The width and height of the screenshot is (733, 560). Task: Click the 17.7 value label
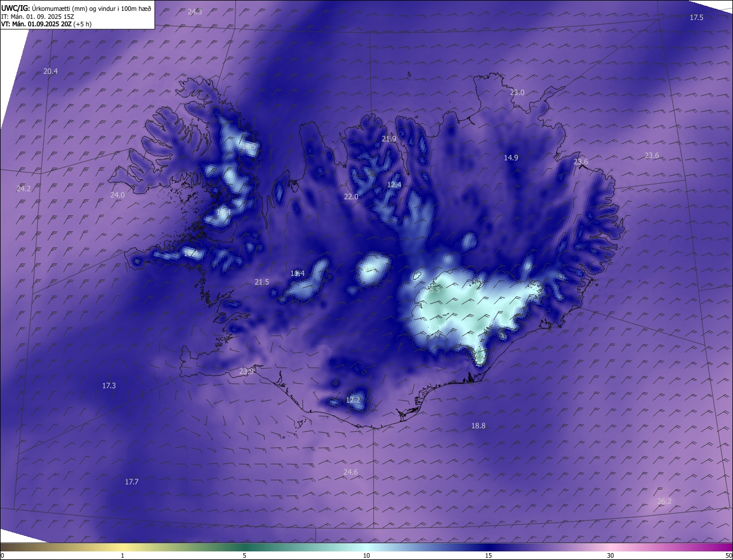[x=132, y=482]
